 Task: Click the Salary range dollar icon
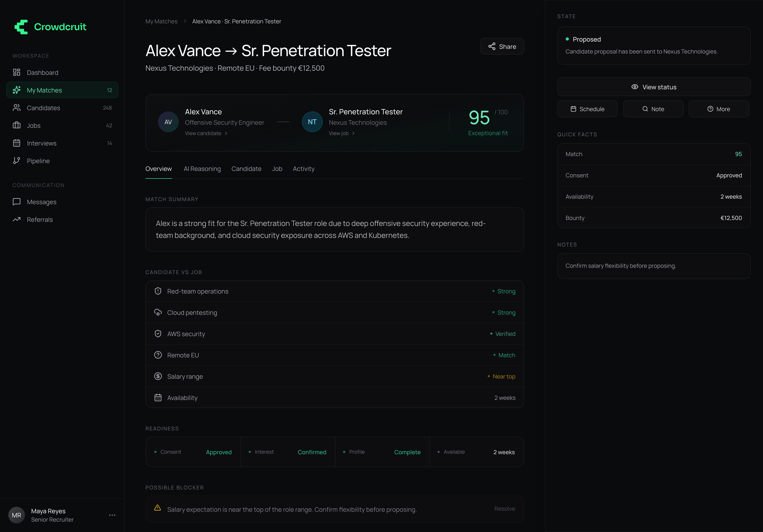[158, 376]
